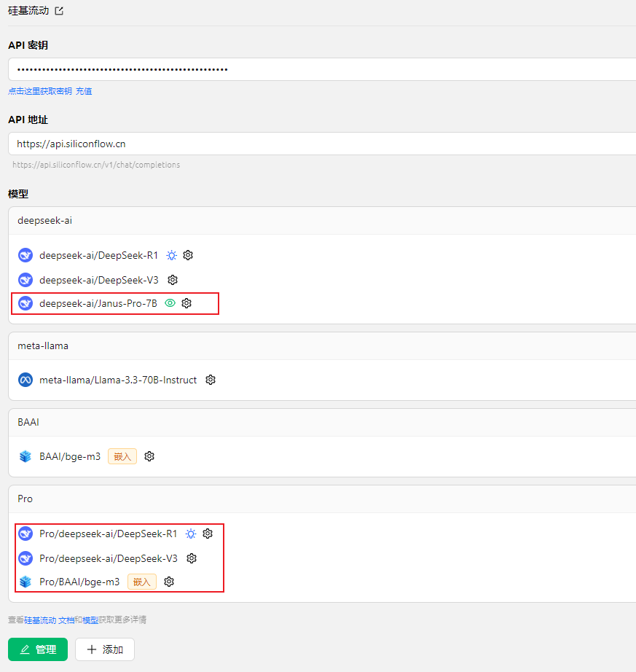The image size is (636, 672).
Task: Focus the API 密钥 input field
Action: coord(322,69)
